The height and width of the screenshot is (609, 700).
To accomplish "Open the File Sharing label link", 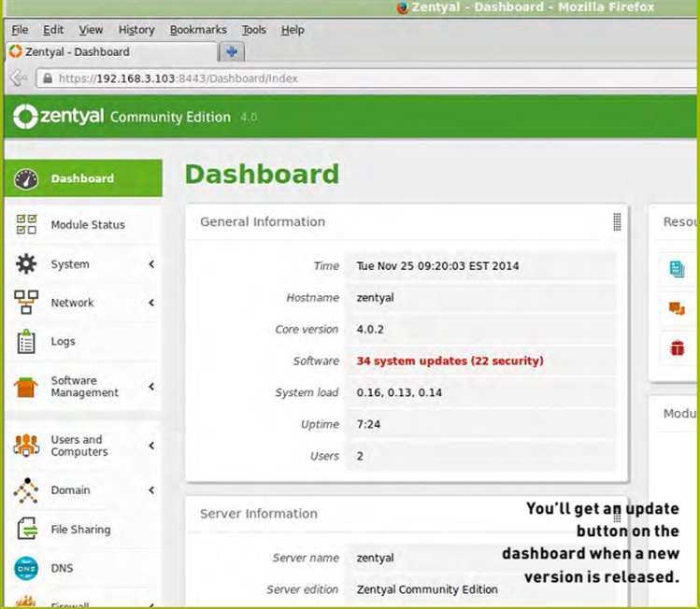I will (x=80, y=530).
